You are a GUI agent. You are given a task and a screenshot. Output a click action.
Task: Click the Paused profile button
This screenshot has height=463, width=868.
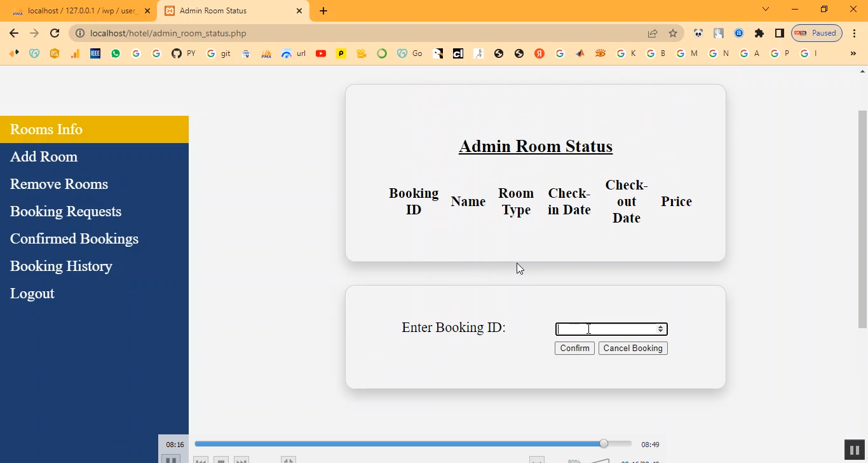pos(817,33)
